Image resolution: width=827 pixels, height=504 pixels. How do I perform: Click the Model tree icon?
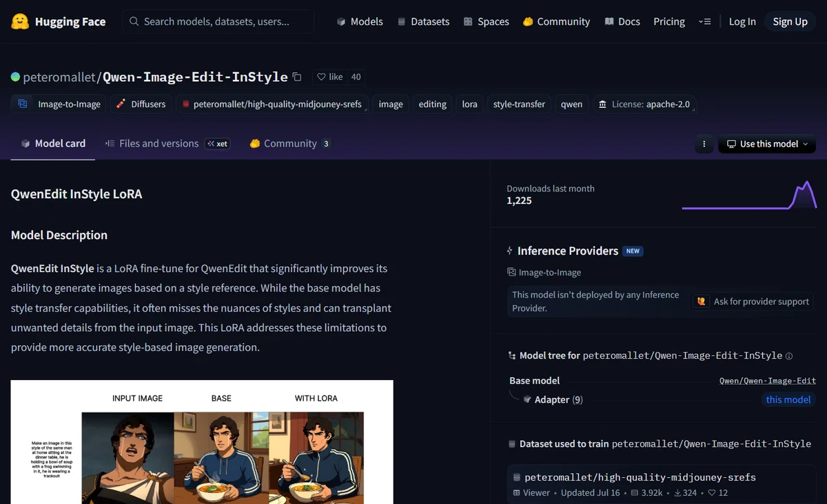pyautogui.click(x=511, y=356)
